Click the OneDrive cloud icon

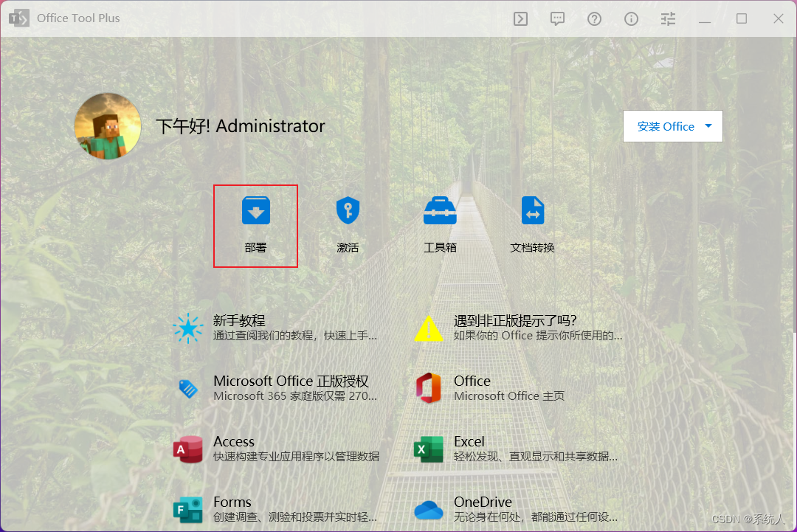pos(429,510)
